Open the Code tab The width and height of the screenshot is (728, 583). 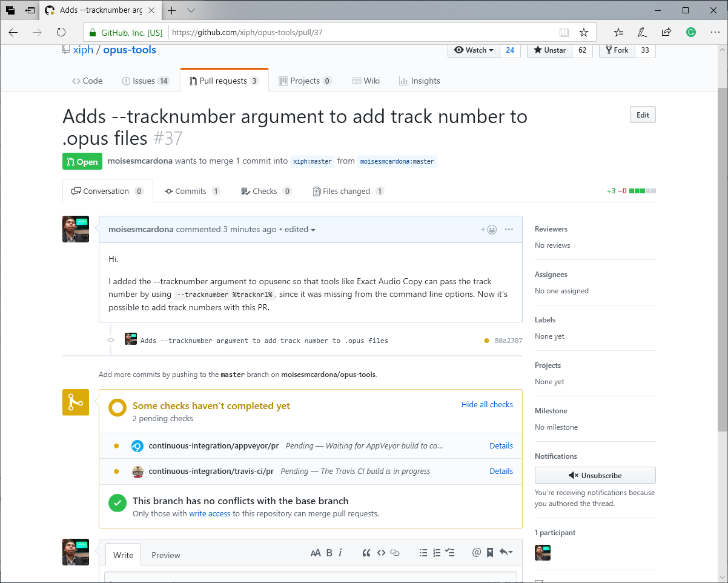(87, 81)
